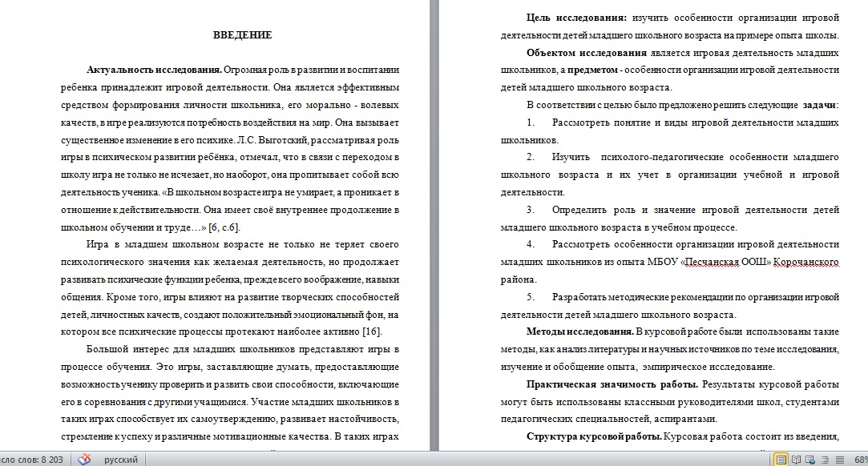Open word count showing 8 203

[32, 460]
